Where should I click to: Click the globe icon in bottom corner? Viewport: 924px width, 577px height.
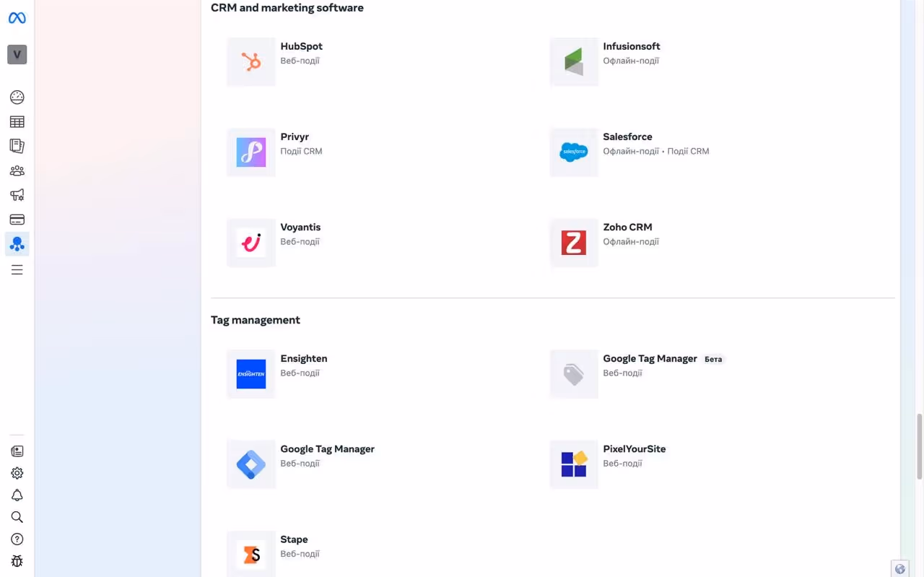[900, 568]
